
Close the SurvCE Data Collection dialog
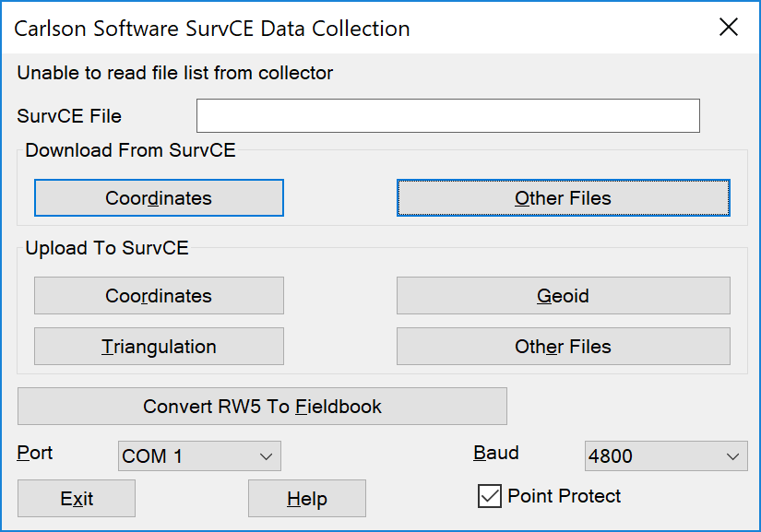[729, 28]
